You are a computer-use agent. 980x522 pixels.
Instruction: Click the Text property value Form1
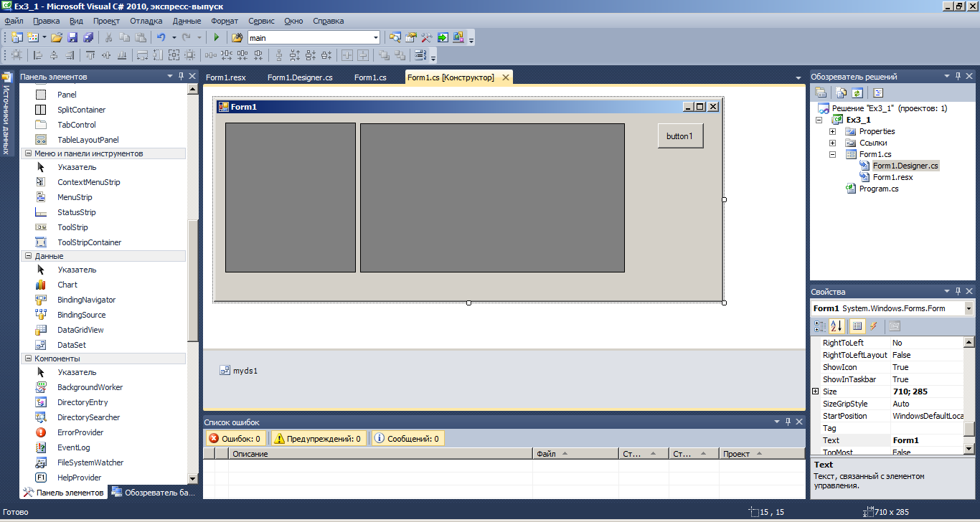tap(927, 440)
